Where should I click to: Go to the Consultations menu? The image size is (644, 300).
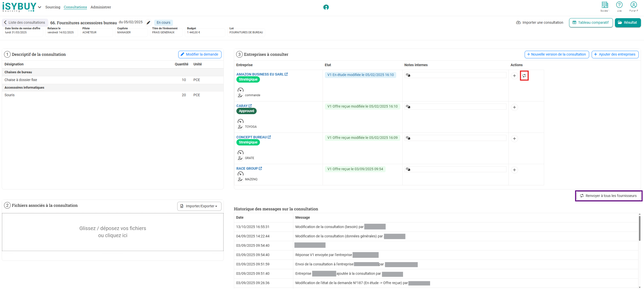[x=75, y=7]
